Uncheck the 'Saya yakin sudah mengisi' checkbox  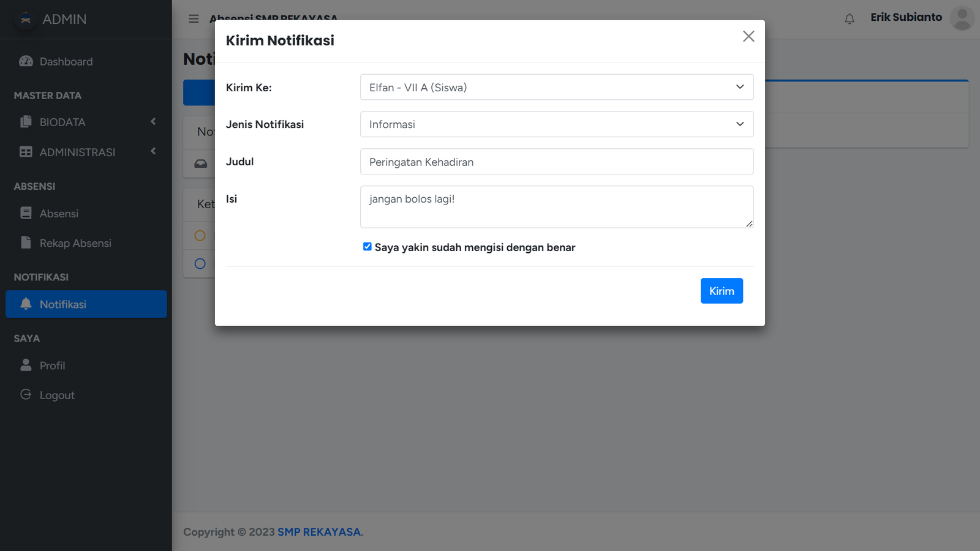click(x=367, y=247)
